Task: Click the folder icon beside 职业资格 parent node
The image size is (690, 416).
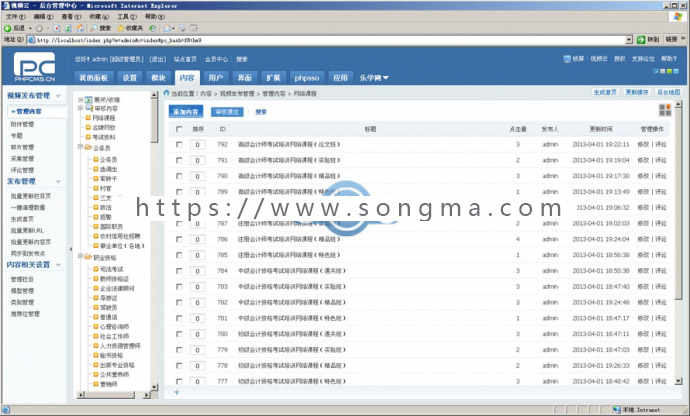Action: coord(88,257)
